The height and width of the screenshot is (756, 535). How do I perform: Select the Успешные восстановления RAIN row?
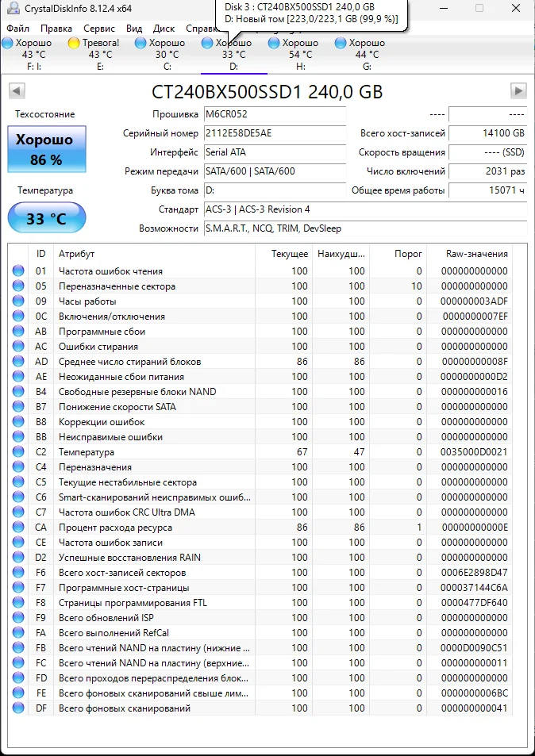pos(261,558)
